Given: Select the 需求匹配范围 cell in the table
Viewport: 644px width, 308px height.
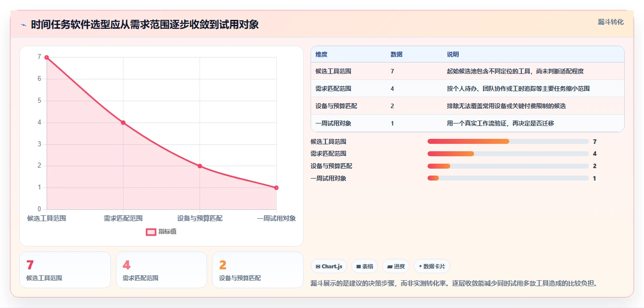Looking at the screenshot, I should tap(333, 89).
